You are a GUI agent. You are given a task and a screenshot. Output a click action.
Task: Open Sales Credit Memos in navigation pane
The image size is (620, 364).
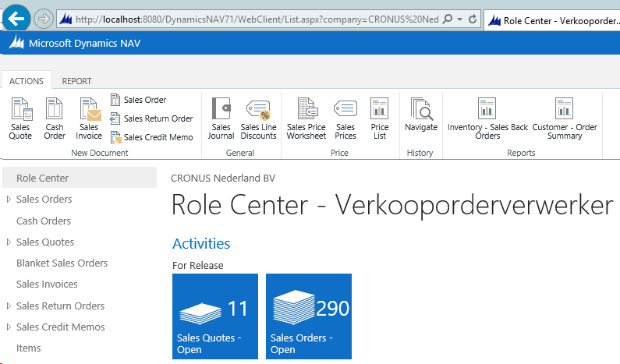pos(61,327)
